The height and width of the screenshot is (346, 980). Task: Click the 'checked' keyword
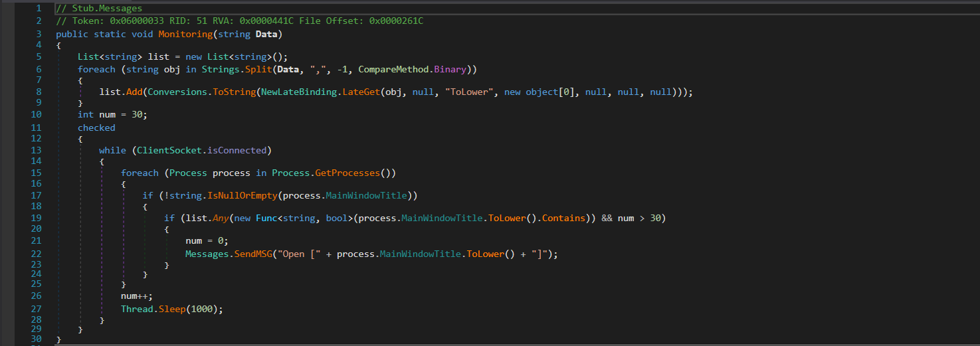pos(96,128)
